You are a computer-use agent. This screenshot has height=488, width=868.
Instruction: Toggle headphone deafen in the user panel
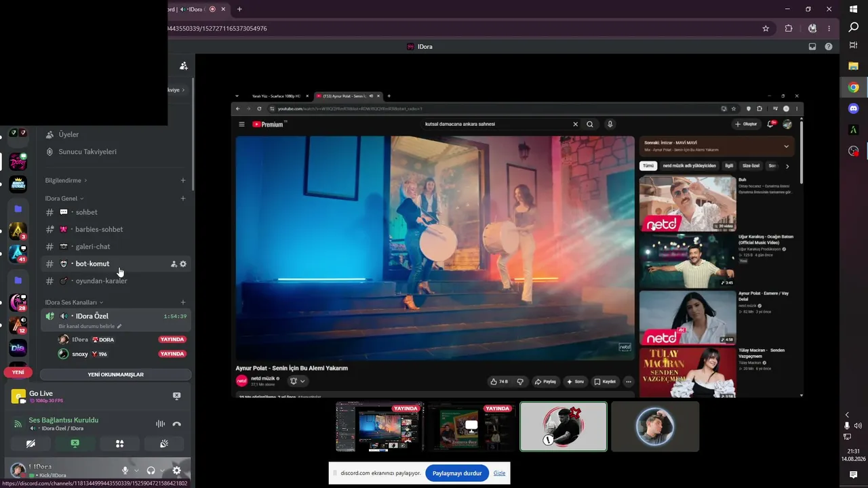pyautogui.click(x=151, y=470)
